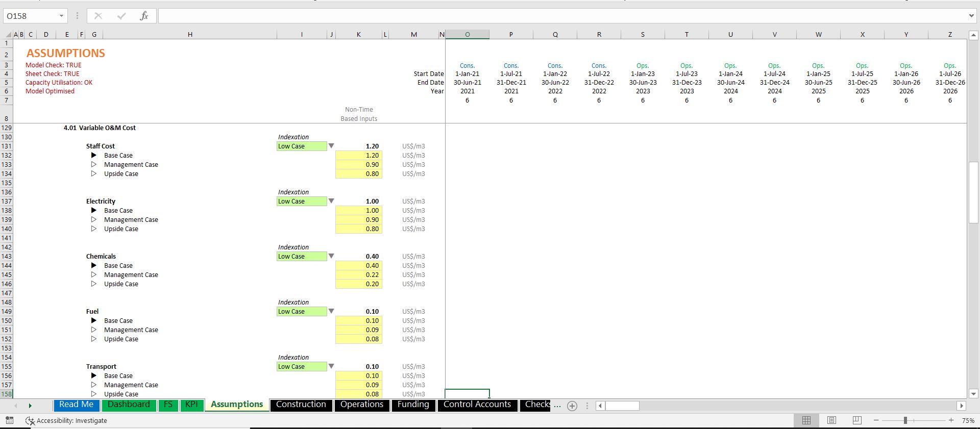980x429 pixels.
Task: Expand the formula bar chevron
Action: [971, 16]
